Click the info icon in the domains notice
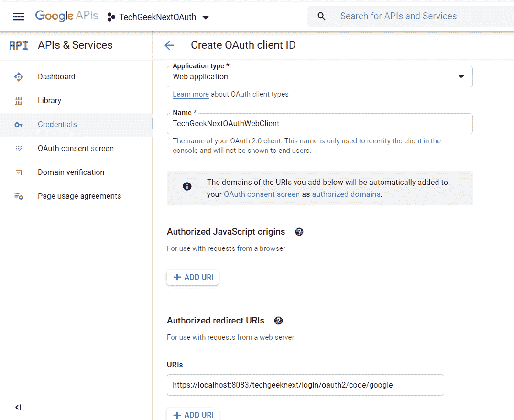514x420 pixels. click(x=187, y=186)
